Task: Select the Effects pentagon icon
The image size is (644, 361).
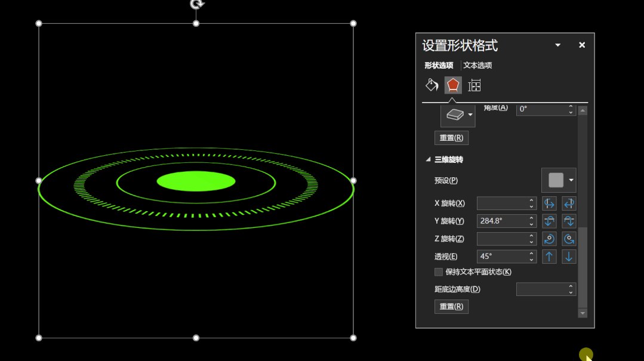Action: point(453,85)
